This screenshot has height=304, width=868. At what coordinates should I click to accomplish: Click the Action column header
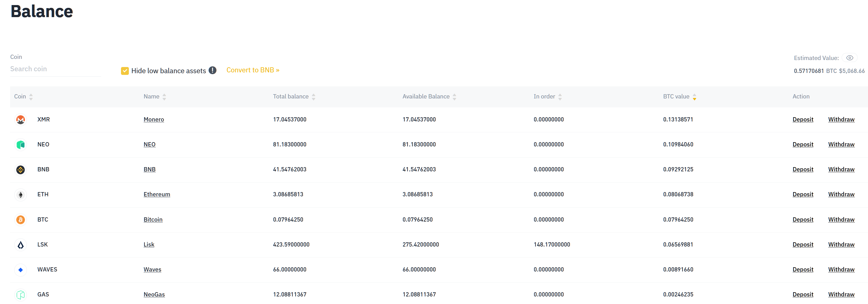801,96
